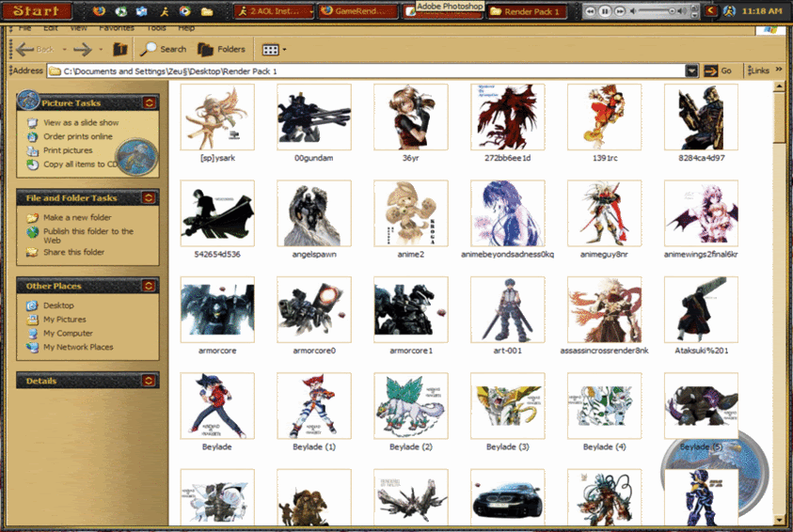Screen dimensions: 793x532
Task: Click the Forward arrow button
Action: pyautogui.click(x=83, y=49)
